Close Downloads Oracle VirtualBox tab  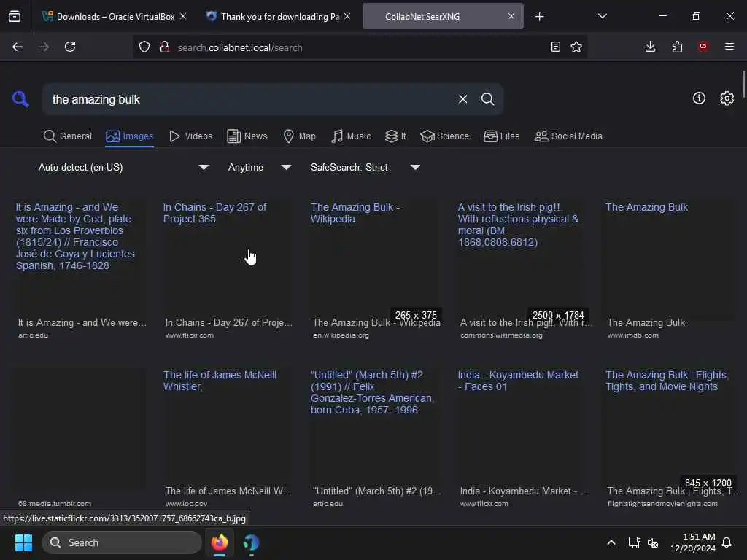click(x=183, y=17)
